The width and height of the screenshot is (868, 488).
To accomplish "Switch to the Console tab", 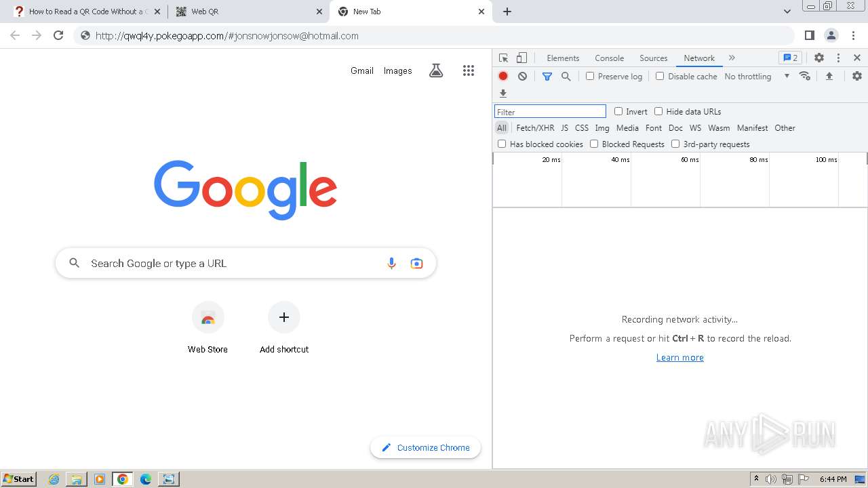I will 609,58.
